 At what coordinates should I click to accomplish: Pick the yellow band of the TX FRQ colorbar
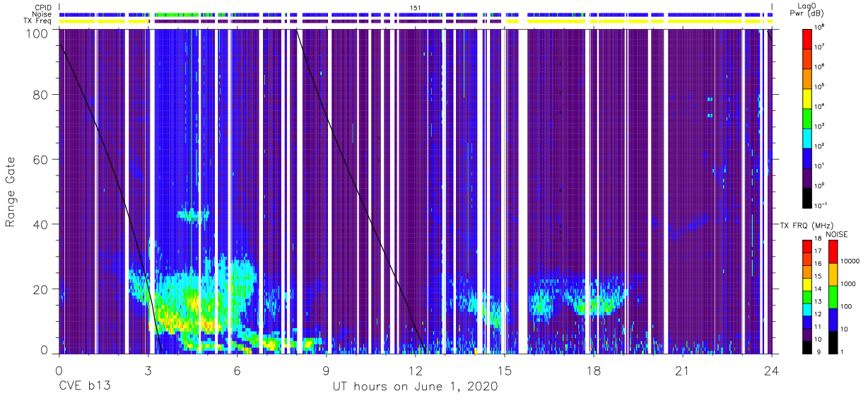807,284
